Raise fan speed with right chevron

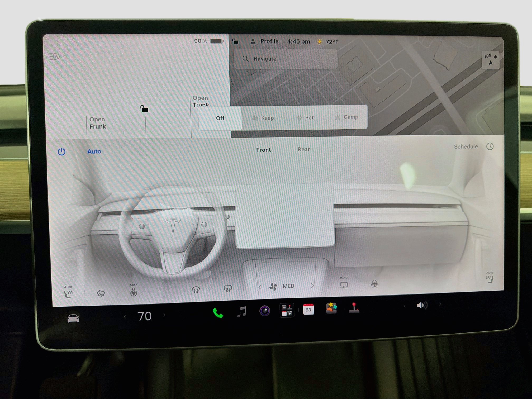313,286
